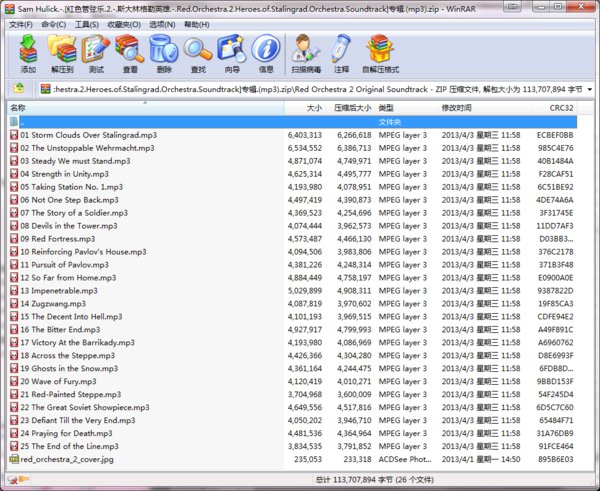This screenshot has width=600, height=491.
Task: Go up one folder via address bar arrow
Action: point(19,90)
